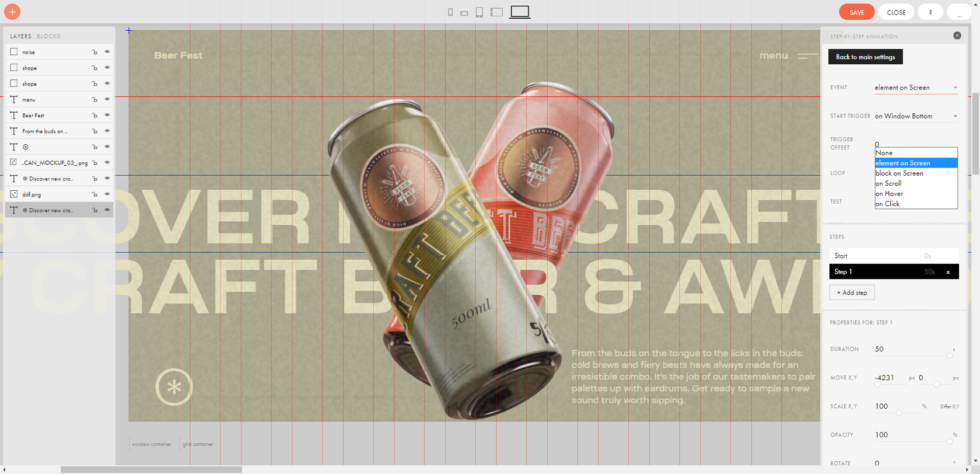The height and width of the screenshot is (474, 980).
Task: Select the circled asterisk on the canvas
Action: tap(174, 387)
